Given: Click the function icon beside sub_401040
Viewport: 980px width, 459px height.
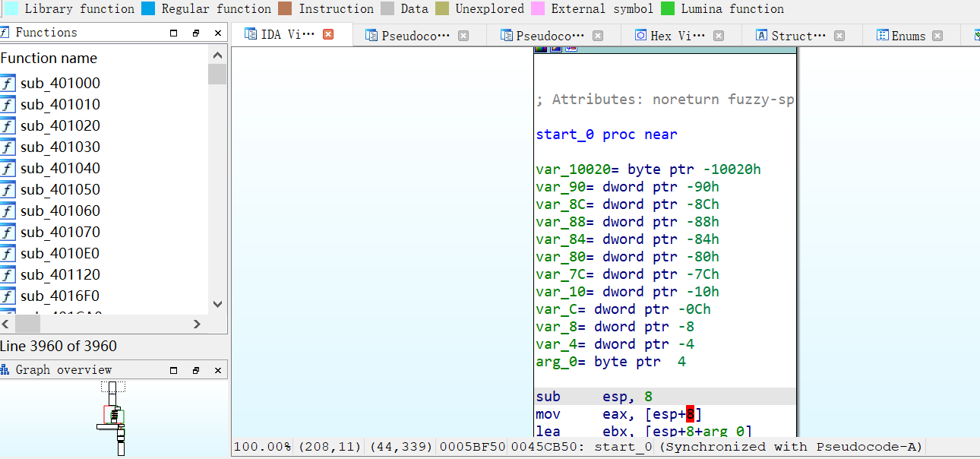Looking at the screenshot, I should pos(8,169).
